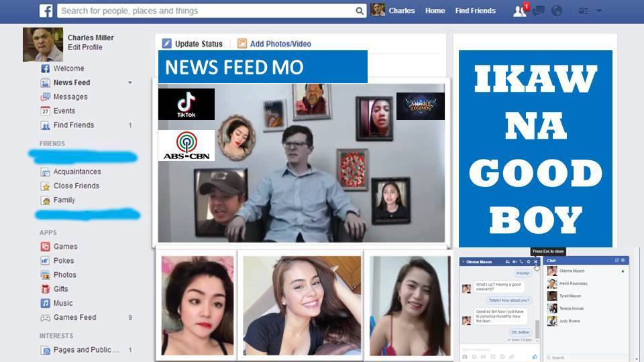Open Find Friends in top bar
Image resolution: width=644 pixels, height=362 pixels.
tap(475, 11)
